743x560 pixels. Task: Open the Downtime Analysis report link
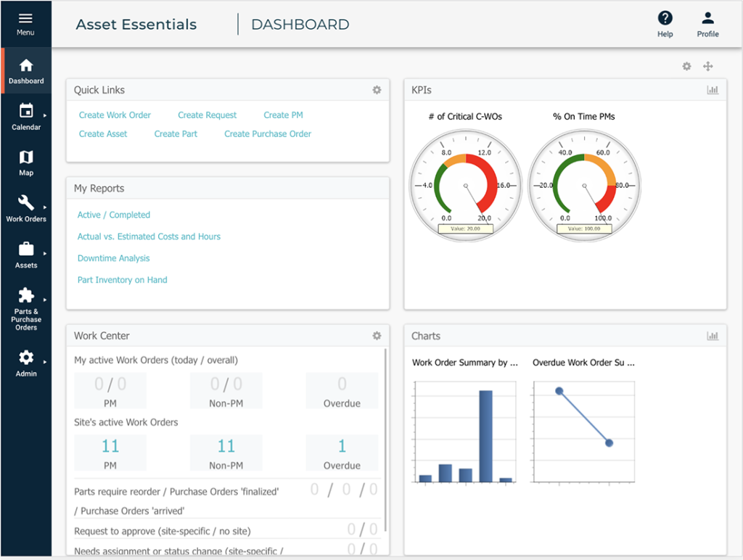pyautogui.click(x=114, y=258)
